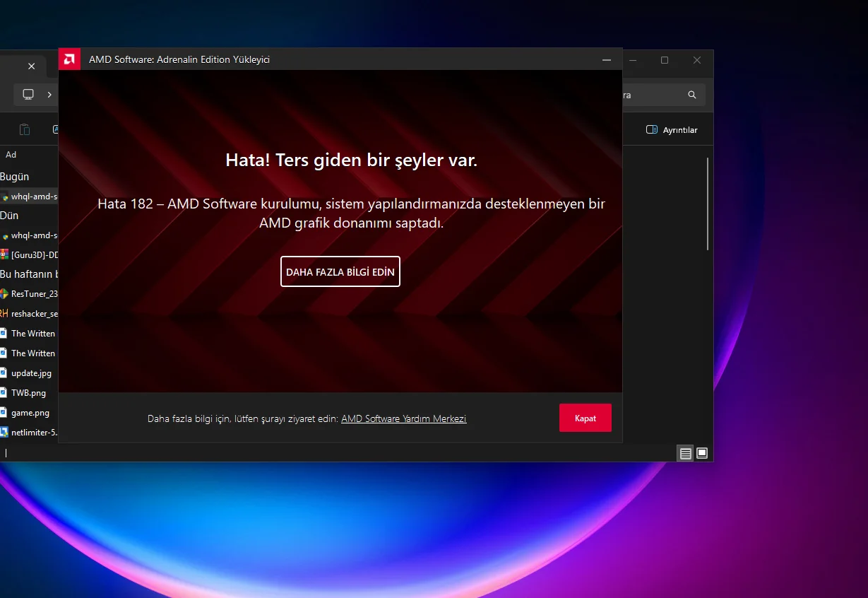Screen dimensions: 868x598
Task: Minimize the AMD installer window
Action: pos(607,60)
